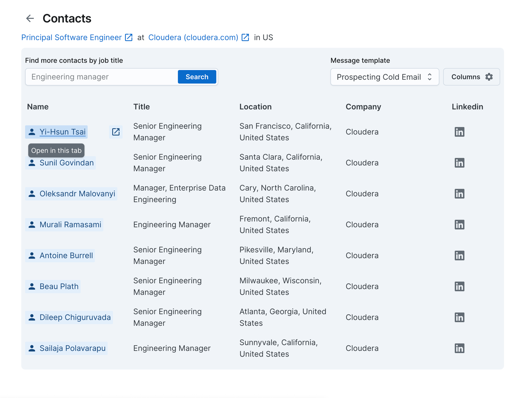Select the San Francisco, California location cell
Viewport: 532px width, 398px height.
pos(285,132)
